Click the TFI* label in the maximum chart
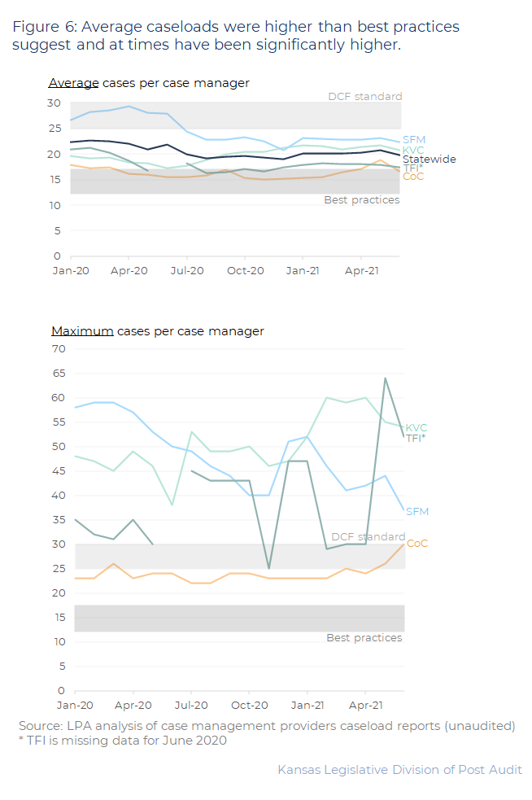 pos(416,439)
